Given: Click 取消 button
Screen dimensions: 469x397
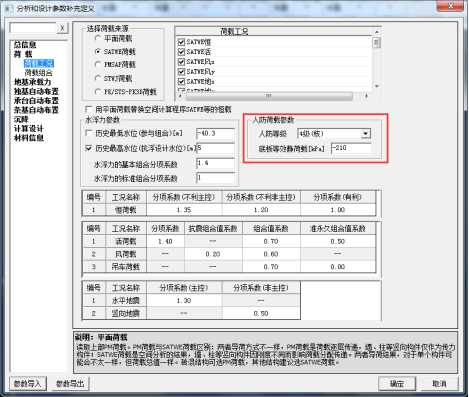Looking at the screenshot, I should pyautogui.click(x=439, y=384).
